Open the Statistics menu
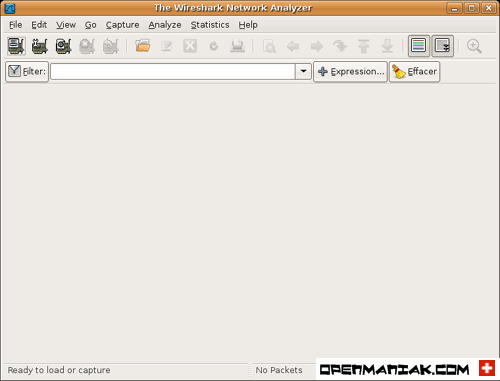The width and height of the screenshot is (500, 381). [x=210, y=25]
